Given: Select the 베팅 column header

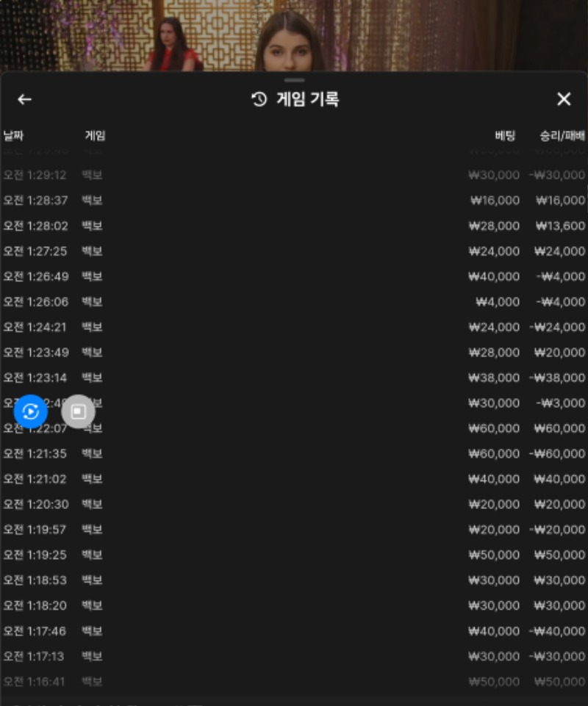Looking at the screenshot, I should 505,135.
